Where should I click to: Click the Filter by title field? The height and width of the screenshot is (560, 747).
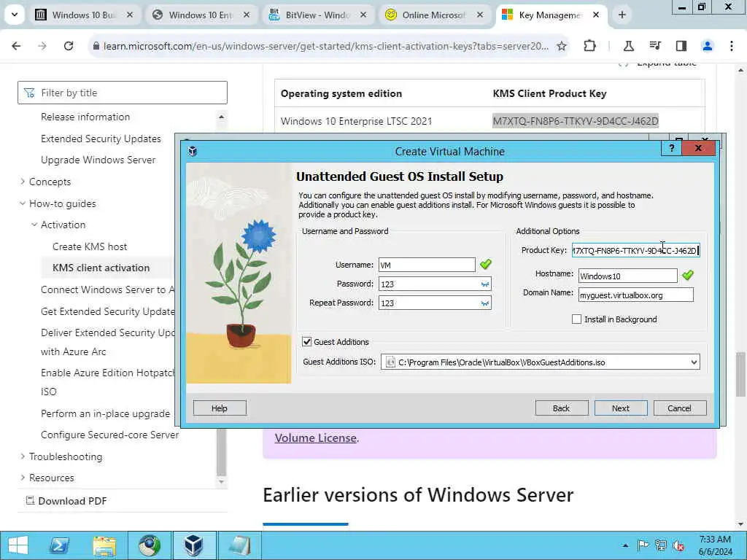(x=123, y=93)
